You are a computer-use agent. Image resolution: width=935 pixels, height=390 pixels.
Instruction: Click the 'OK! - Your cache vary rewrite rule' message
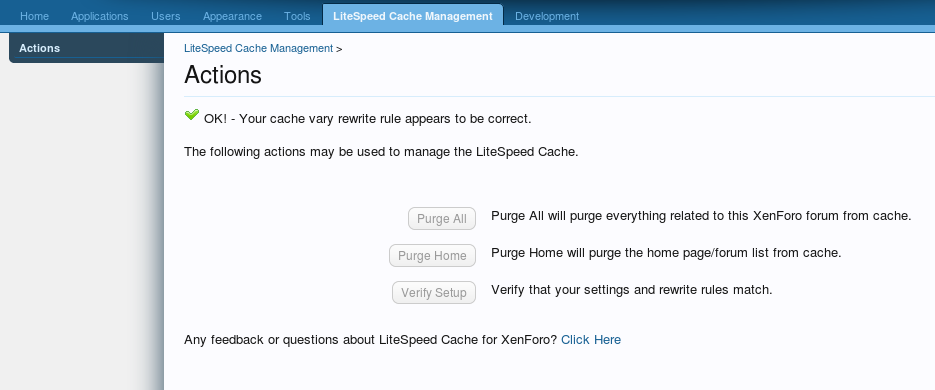click(x=367, y=119)
